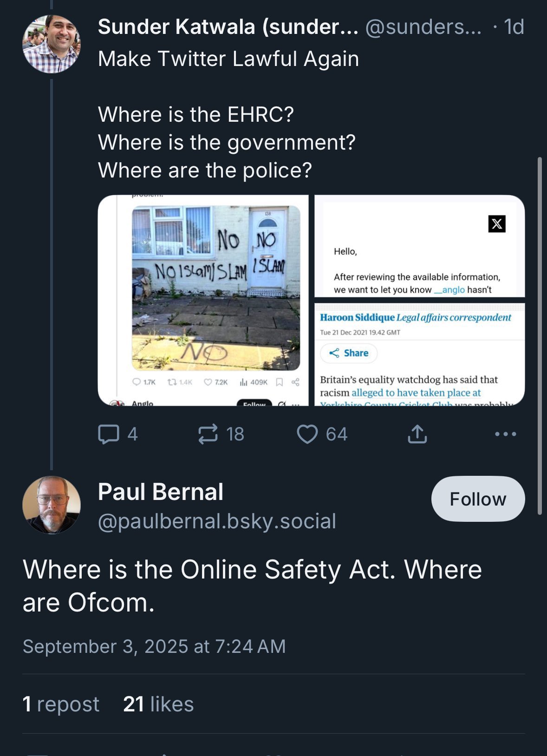Repost Sunder Katwala's post
The width and height of the screenshot is (547, 756).
point(208,434)
